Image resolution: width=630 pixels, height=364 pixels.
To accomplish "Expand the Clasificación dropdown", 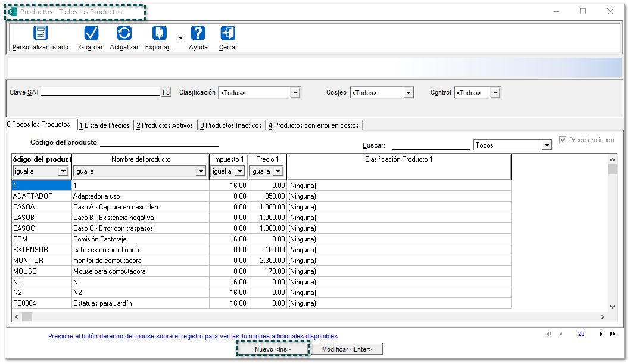I will pos(294,93).
